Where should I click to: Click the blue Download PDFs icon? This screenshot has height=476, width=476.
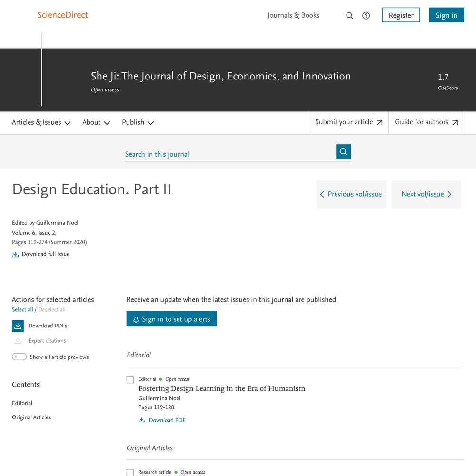(18, 326)
